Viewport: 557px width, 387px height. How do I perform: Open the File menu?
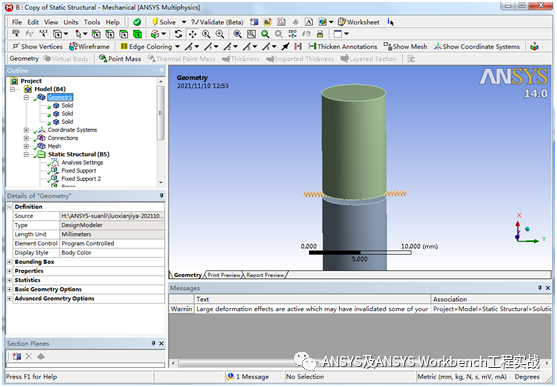pos(17,22)
